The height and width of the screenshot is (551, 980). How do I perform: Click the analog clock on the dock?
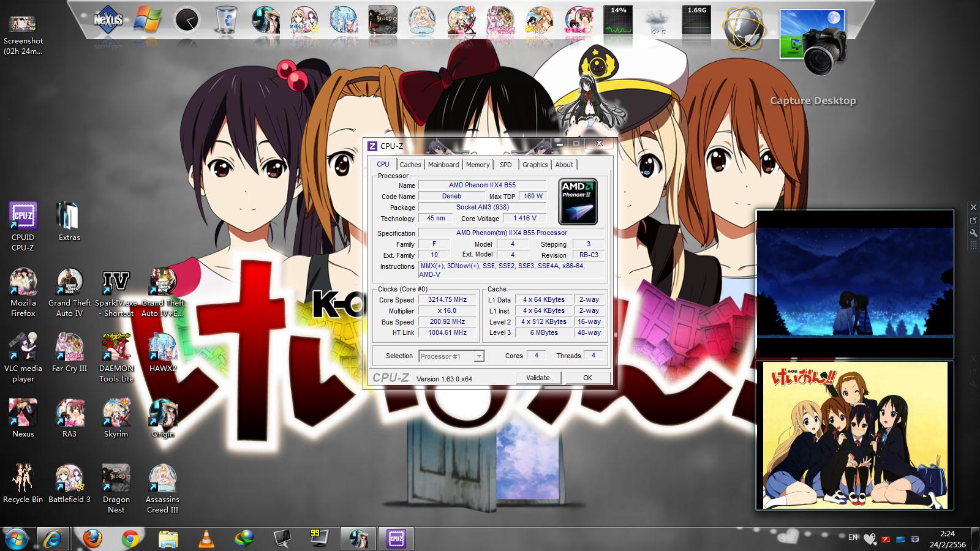tap(187, 20)
